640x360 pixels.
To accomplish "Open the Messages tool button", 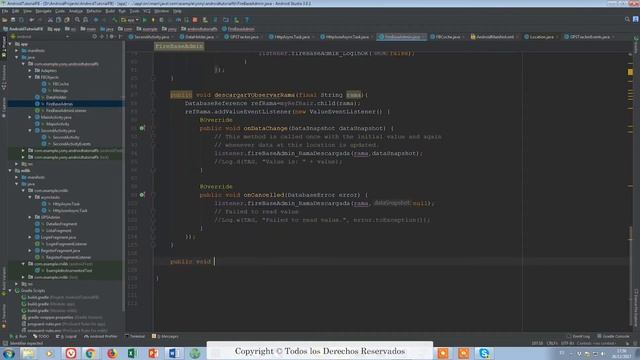I will pos(165,336).
